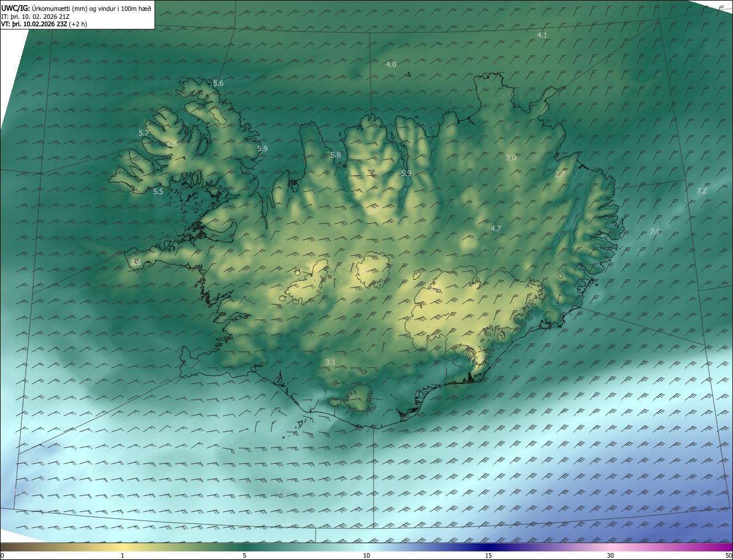Click the colour scale tick labelled 1

123,556
